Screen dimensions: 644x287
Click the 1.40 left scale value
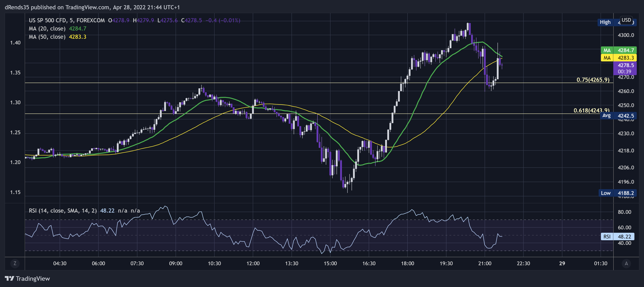pyautogui.click(x=15, y=43)
